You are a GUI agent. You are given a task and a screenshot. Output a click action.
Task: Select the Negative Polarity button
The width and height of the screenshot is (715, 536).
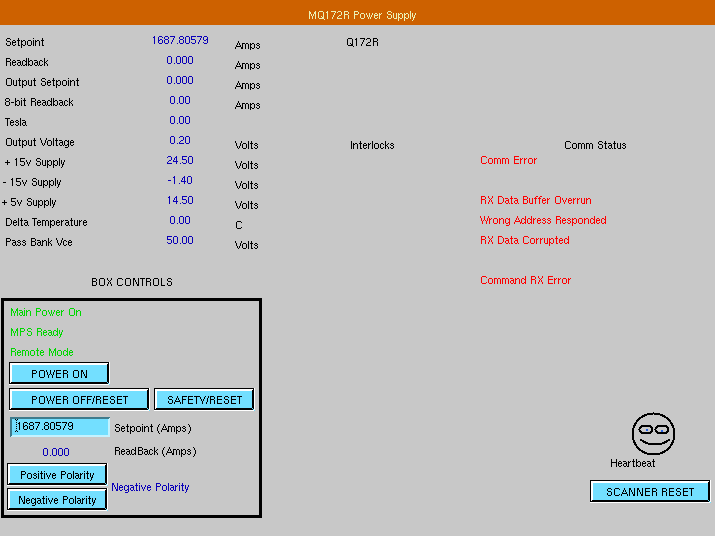click(x=57, y=500)
